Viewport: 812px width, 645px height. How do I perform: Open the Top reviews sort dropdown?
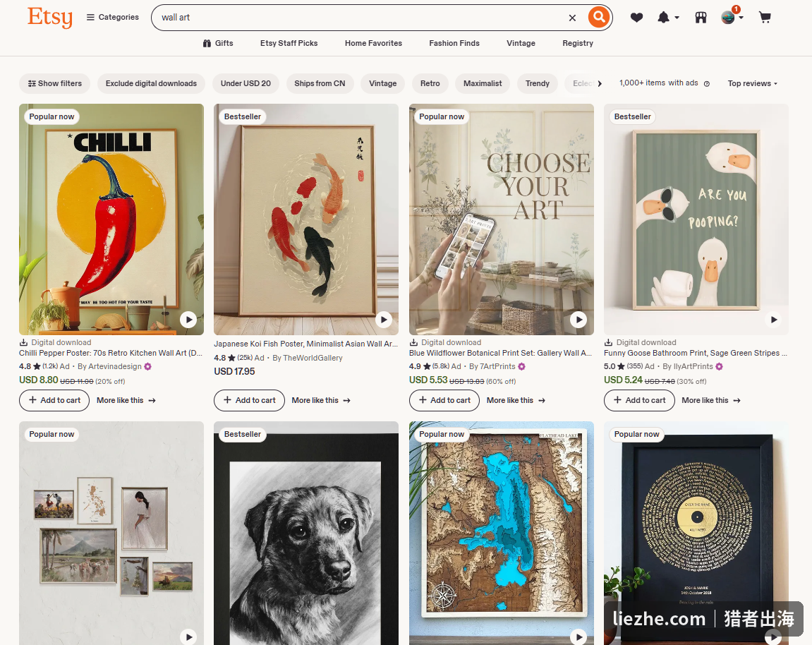click(x=753, y=83)
